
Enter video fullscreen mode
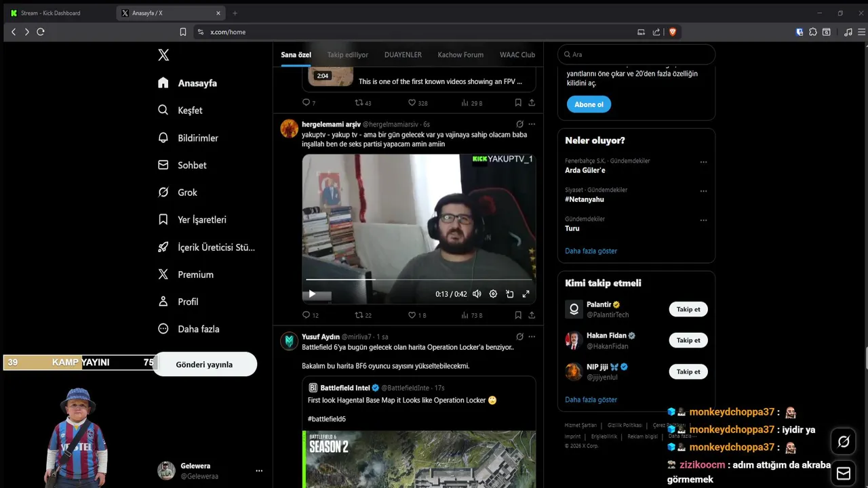click(x=526, y=294)
